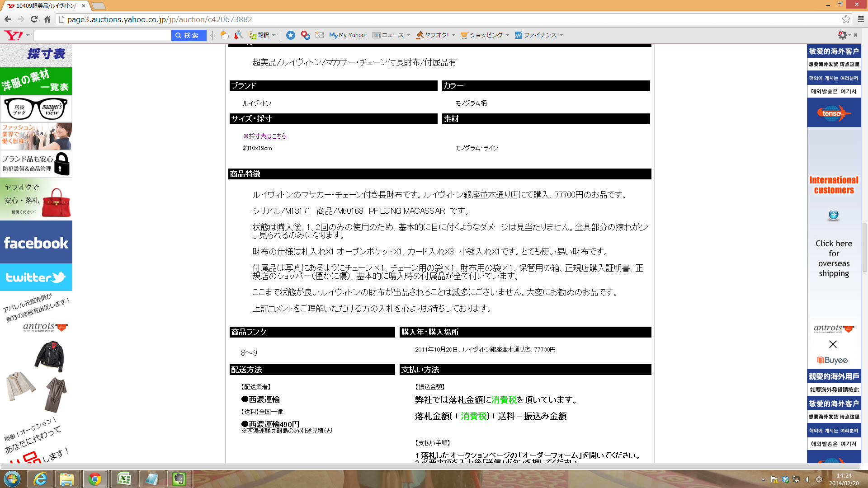Open the settings gear dropdown arrow

849,35
